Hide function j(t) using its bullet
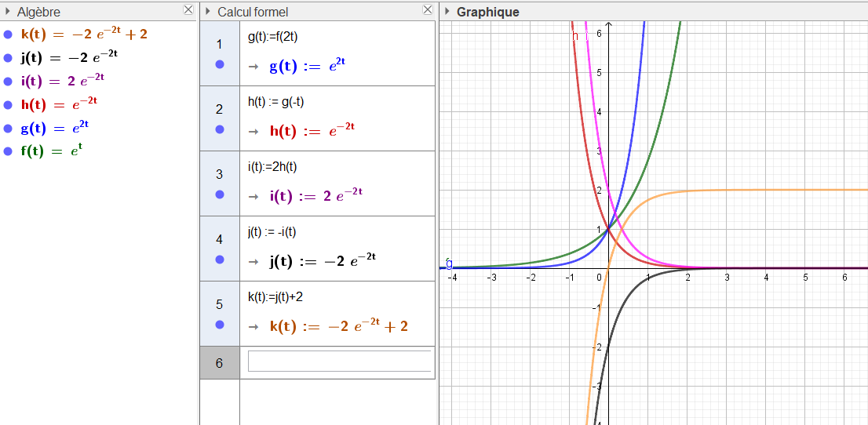The height and width of the screenshot is (425, 868). (8, 58)
